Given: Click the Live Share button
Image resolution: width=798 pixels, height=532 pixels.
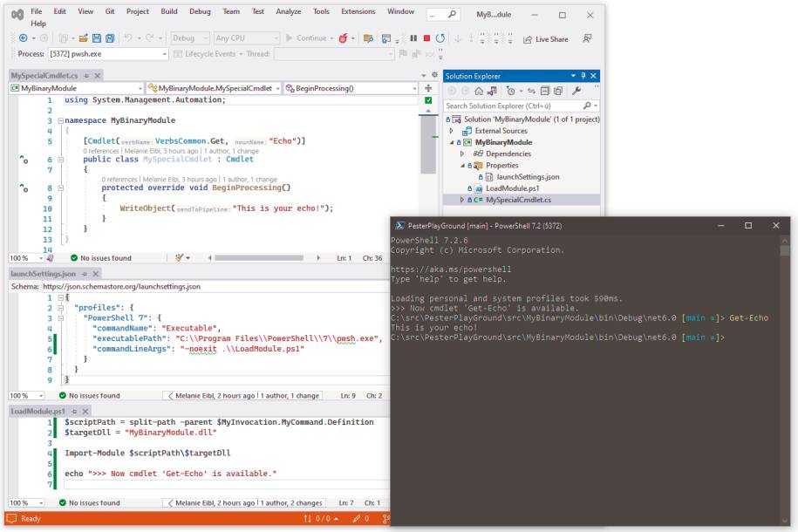Looking at the screenshot, I should 546,39.
